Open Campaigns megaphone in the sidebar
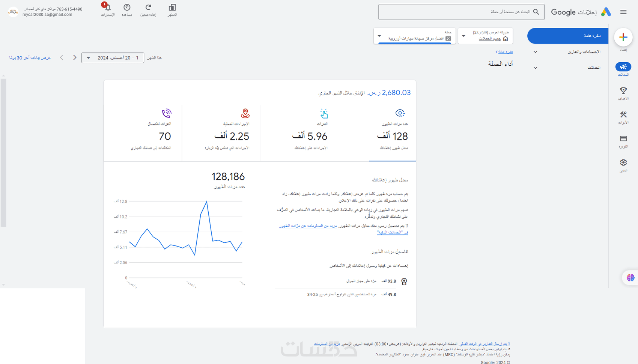Viewport: 638px width, 364px height. pos(623,67)
